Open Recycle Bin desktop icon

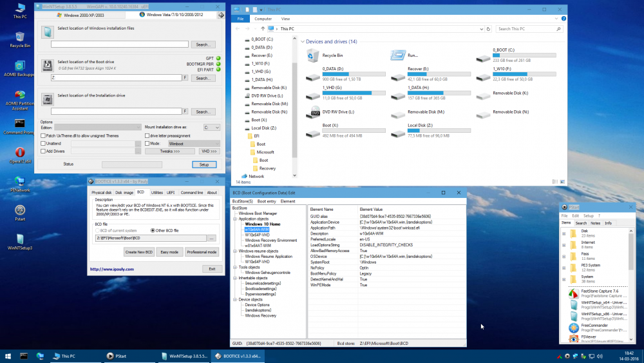click(x=20, y=39)
